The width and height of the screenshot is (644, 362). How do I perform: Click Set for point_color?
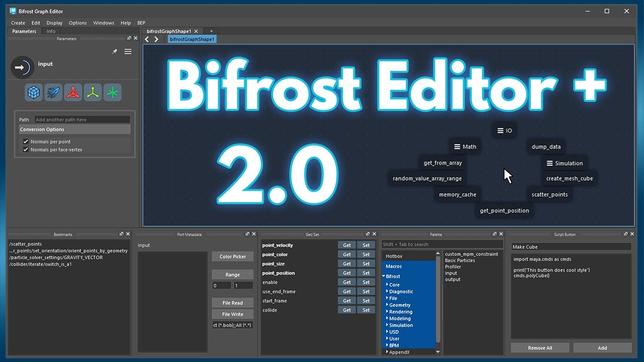pyautogui.click(x=366, y=254)
